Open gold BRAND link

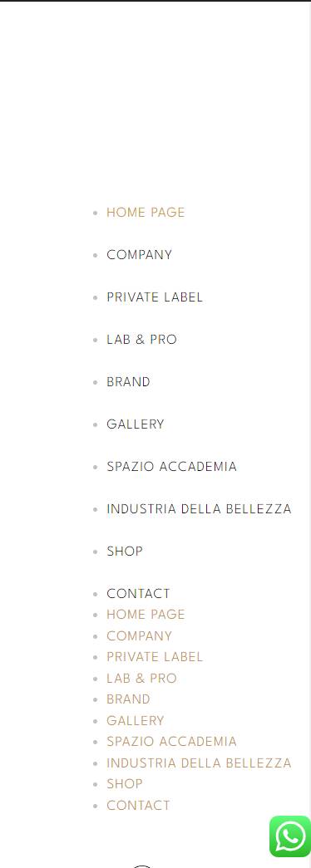(128, 699)
